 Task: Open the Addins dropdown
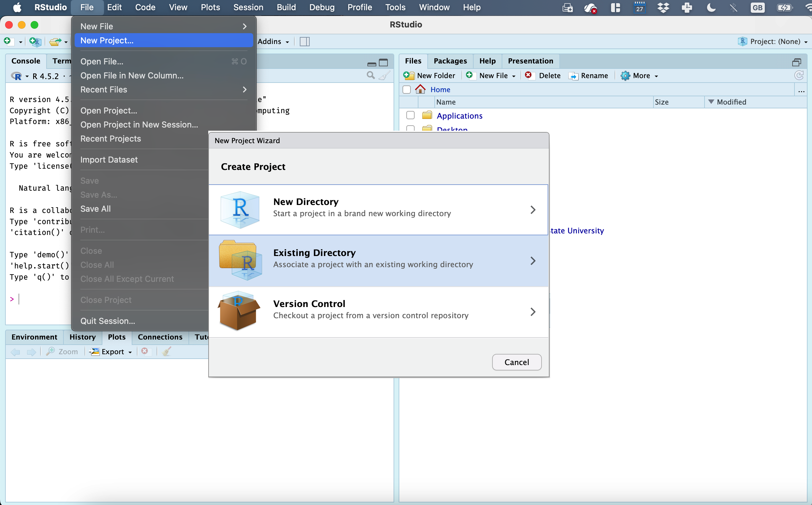(273, 41)
